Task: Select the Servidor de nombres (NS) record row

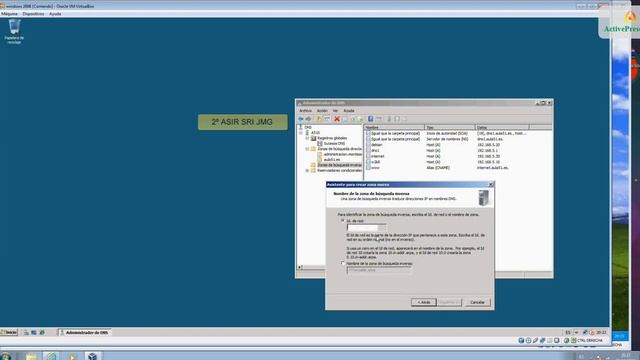Action: pos(447,139)
